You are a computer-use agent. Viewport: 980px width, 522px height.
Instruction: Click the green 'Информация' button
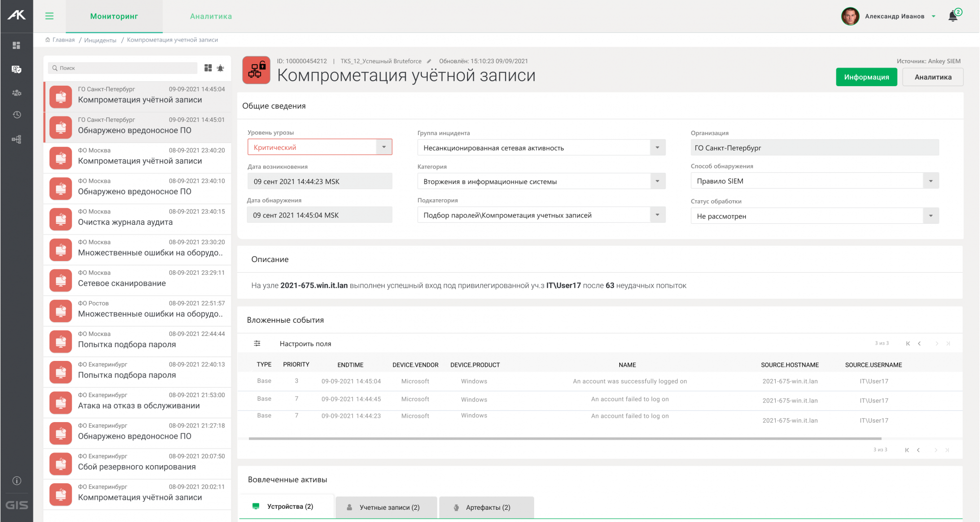coord(866,77)
